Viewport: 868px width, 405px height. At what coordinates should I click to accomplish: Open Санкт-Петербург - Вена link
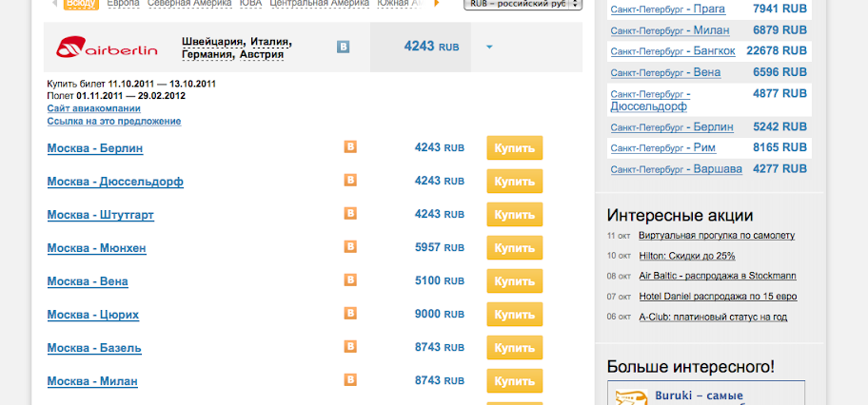click(x=665, y=72)
